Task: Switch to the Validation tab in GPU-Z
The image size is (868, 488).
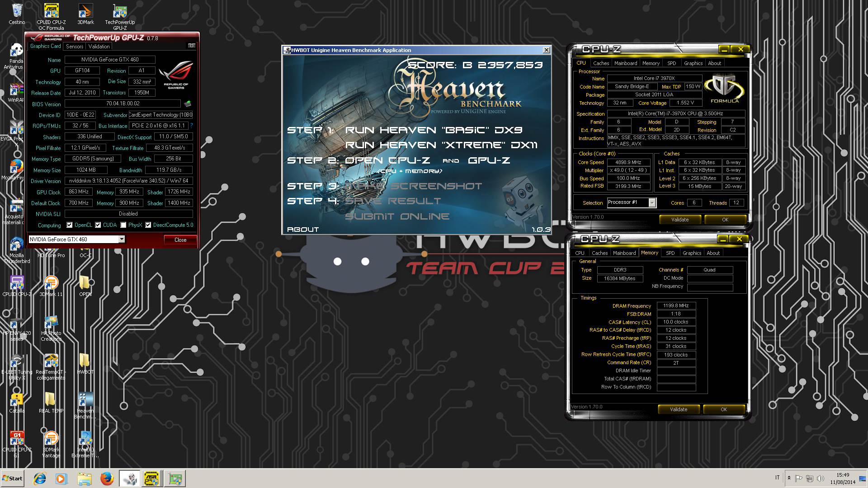Action: [99, 47]
